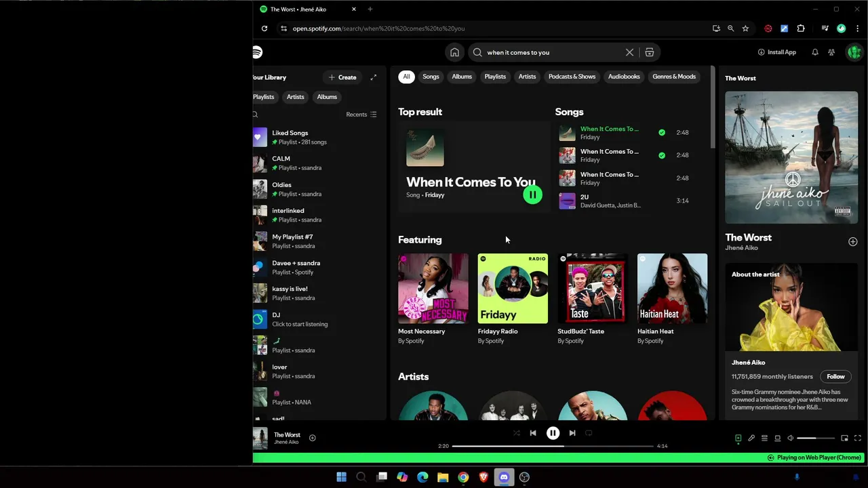Open the lyrics microphone icon
The height and width of the screenshot is (488, 868).
tap(751, 438)
